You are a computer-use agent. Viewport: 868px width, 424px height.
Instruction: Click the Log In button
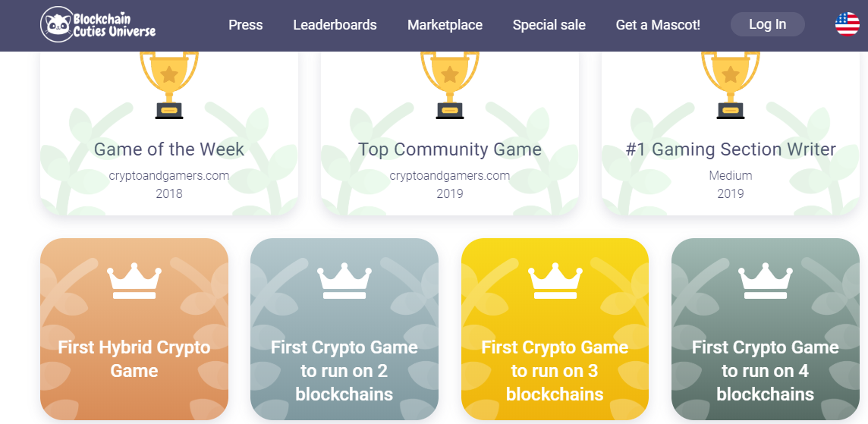pyautogui.click(x=767, y=24)
